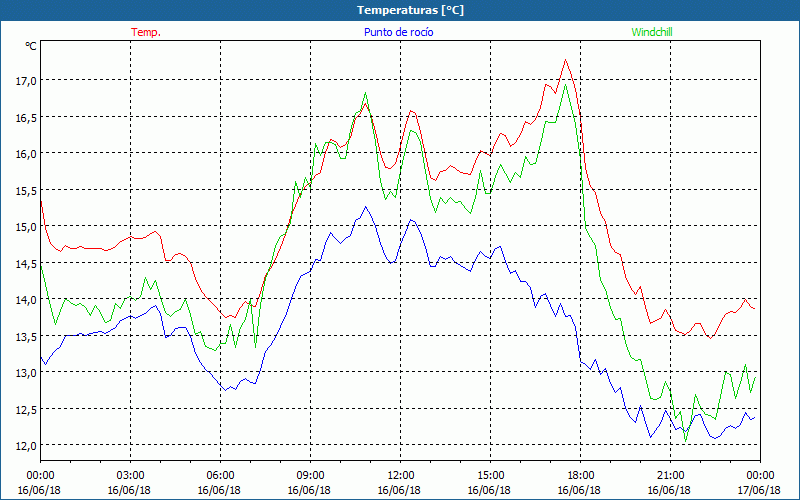Click the '15,5' y-axis value
The height and width of the screenshot is (500, 800).
tap(27, 190)
